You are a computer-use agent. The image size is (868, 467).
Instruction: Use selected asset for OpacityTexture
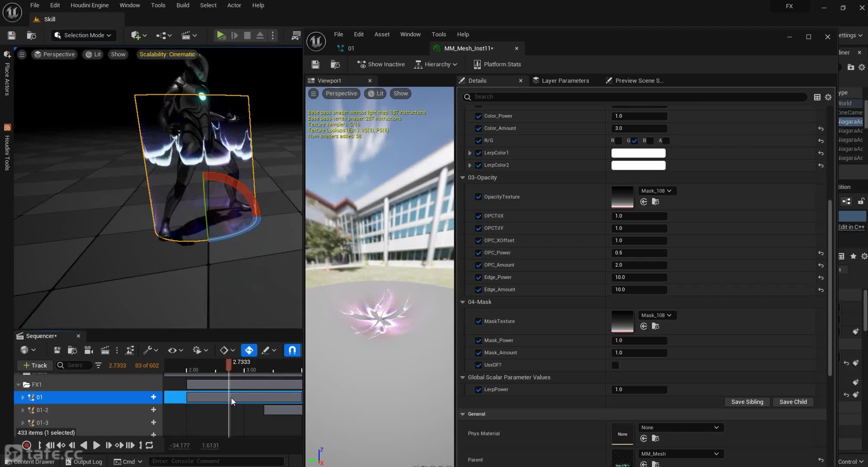point(644,202)
